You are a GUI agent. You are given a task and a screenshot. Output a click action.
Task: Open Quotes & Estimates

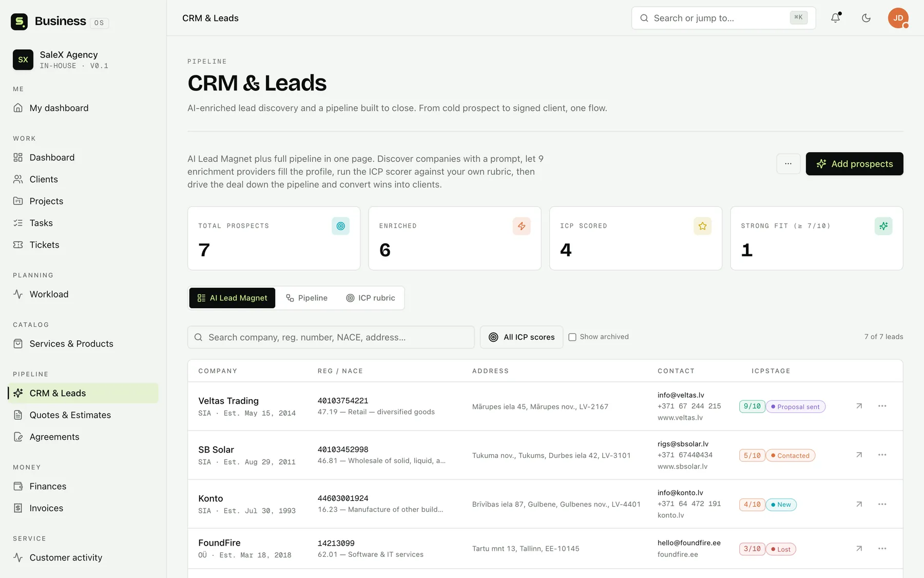[83, 415]
